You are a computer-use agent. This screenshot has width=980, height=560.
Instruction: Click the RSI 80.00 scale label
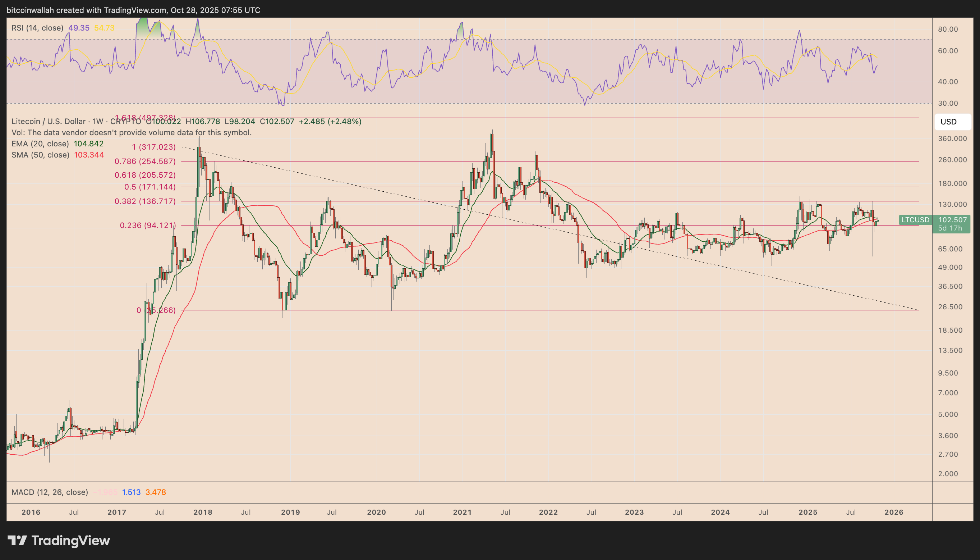point(948,29)
